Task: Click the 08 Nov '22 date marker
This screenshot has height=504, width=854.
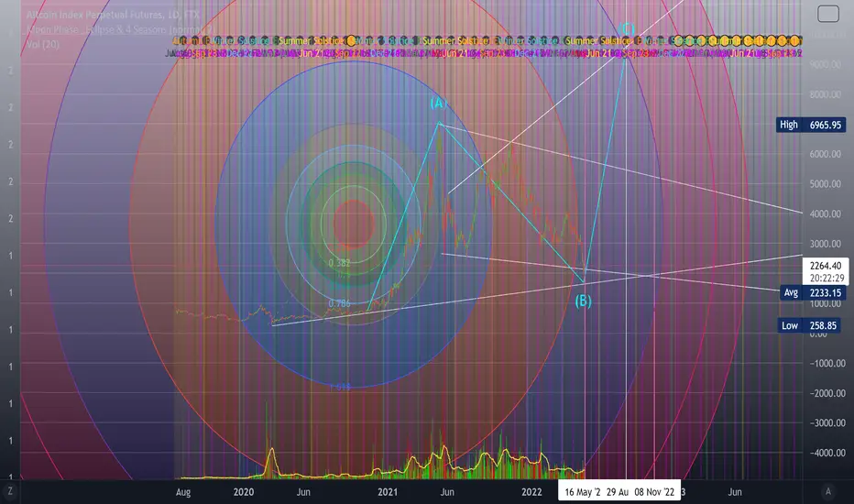Action: click(x=654, y=492)
